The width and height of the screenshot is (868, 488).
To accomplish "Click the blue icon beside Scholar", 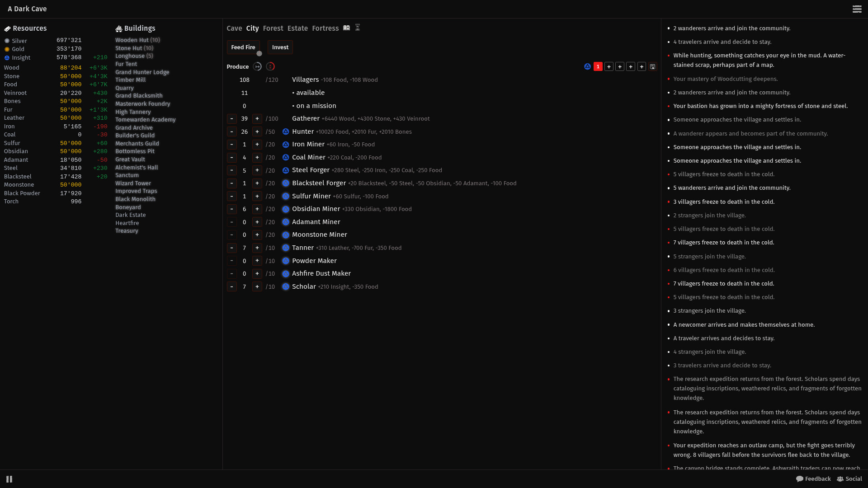I will coord(286,286).
